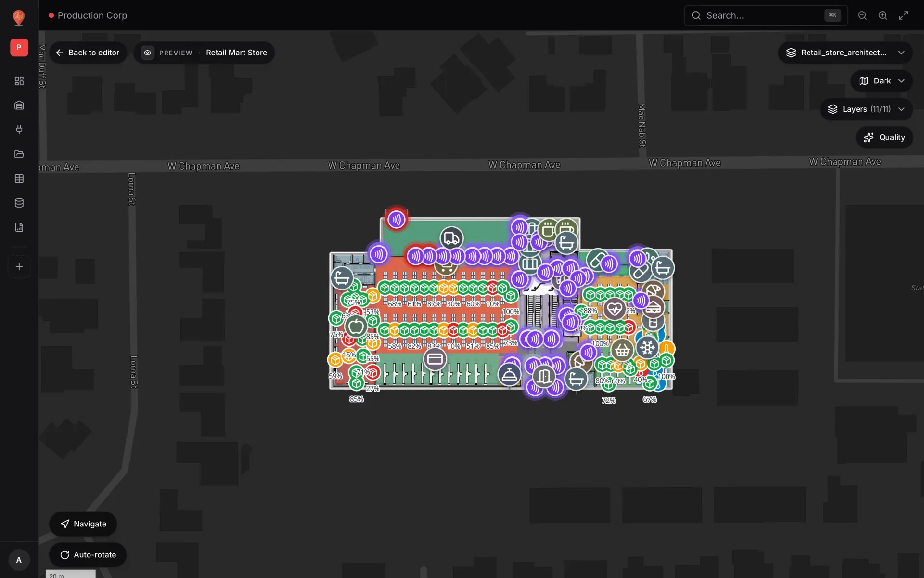This screenshot has height=578, width=924.
Task: Toggle the preview eye icon
Action: 148,53
